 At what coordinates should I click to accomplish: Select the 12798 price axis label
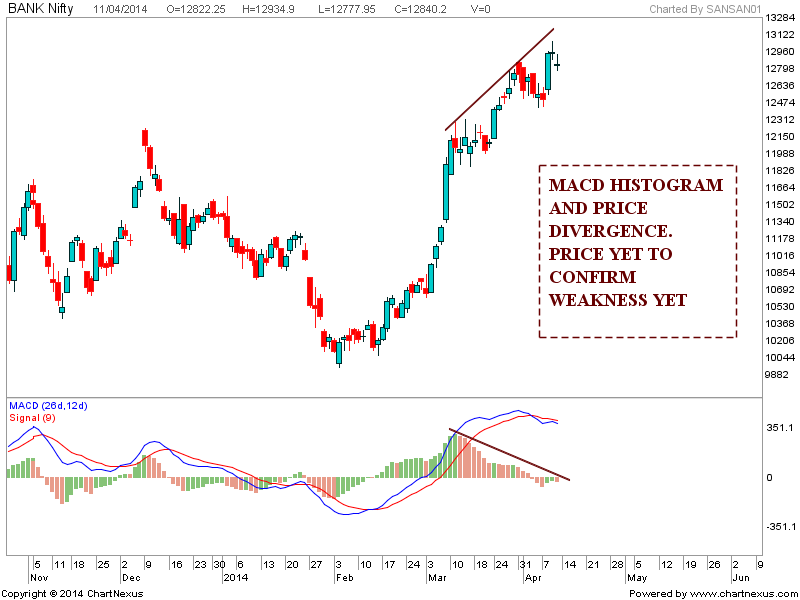[x=780, y=68]
